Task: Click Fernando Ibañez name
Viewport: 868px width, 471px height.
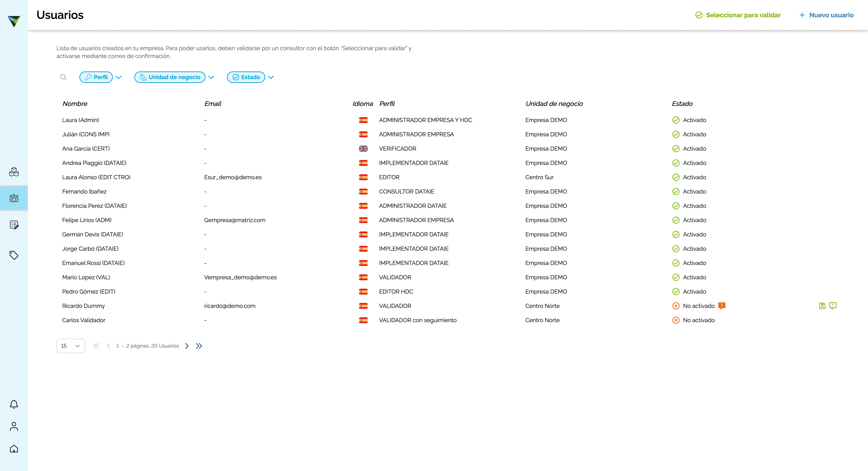Action: coord(84,192)
